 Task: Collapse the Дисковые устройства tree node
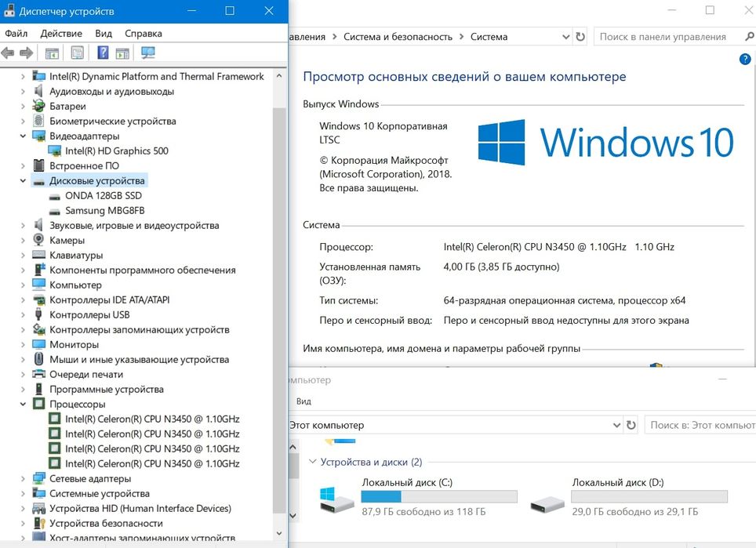pyautogui.click(x=23, y=181)
